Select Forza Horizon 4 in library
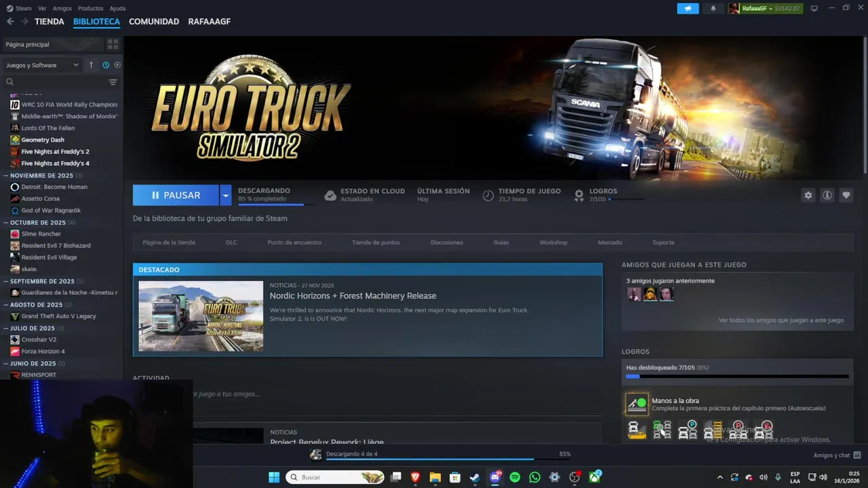The width and height of the screenshot is (868, 488). click(x=43, y=351)
